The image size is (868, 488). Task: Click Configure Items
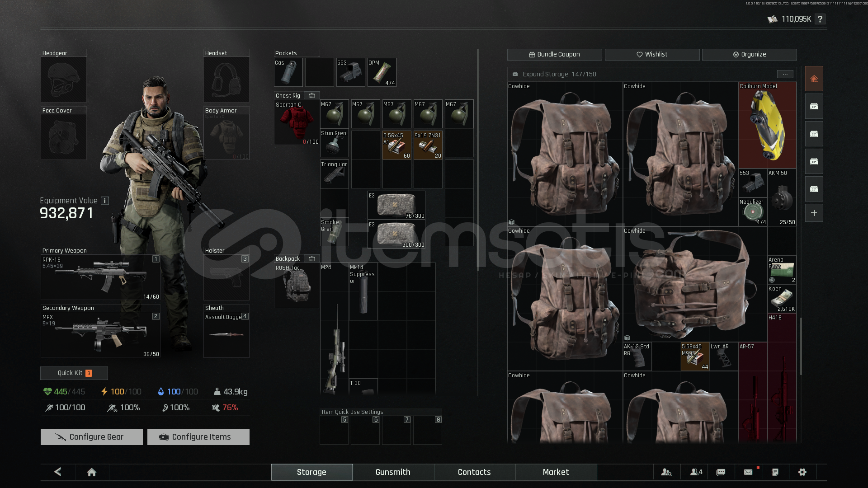pos(198,437)
